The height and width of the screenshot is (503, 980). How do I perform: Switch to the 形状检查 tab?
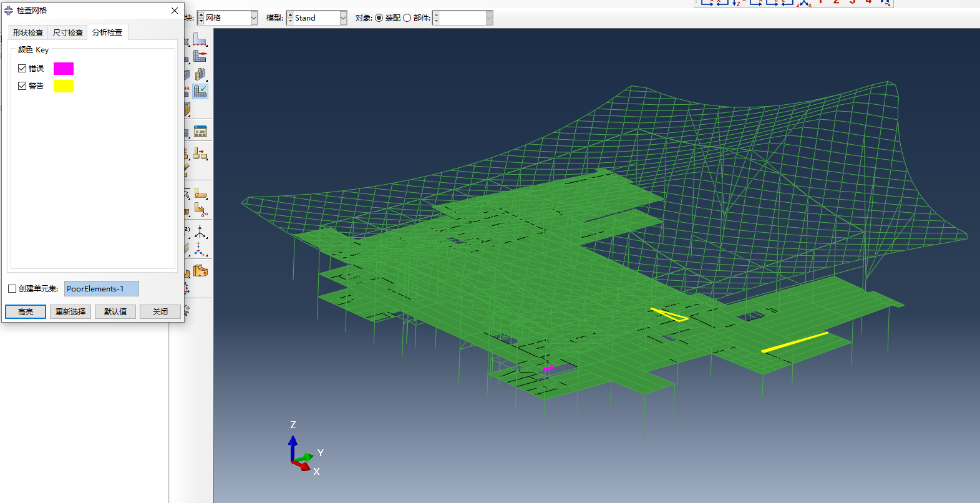tap(28, 32)
